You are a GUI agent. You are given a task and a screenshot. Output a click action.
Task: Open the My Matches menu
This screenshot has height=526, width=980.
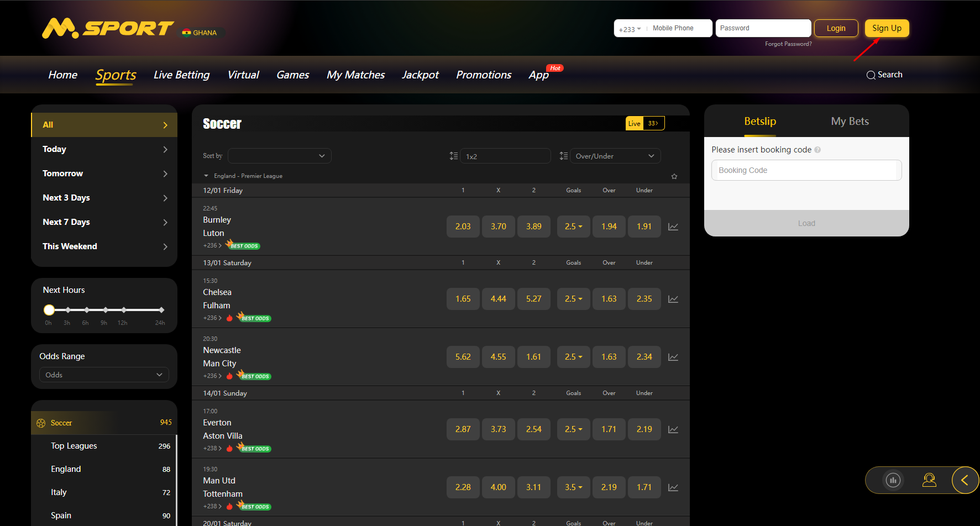tap(355, 75)
